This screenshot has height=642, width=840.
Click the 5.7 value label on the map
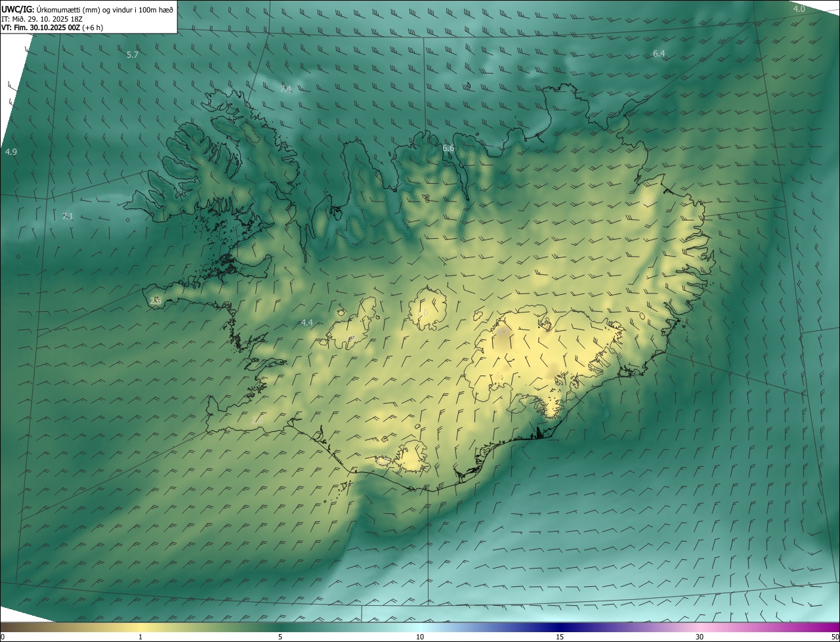pyautogui.click(x=133, y=55)
